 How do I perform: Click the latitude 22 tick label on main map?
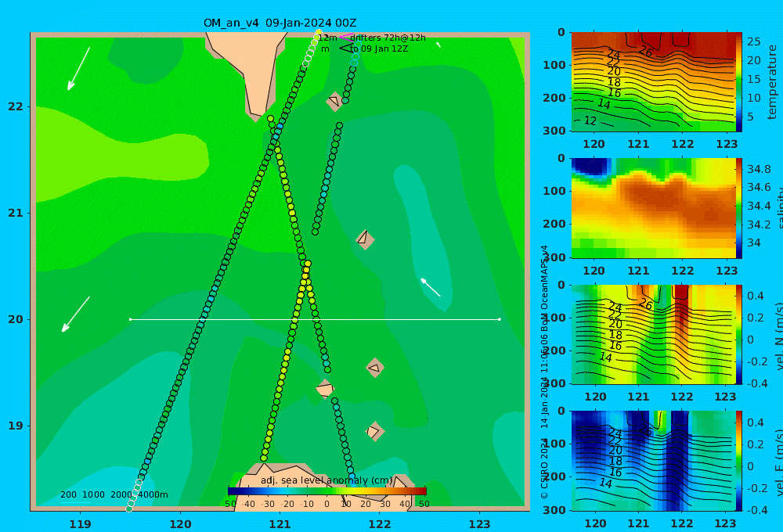pyautogui.click(x=16, y=107)
